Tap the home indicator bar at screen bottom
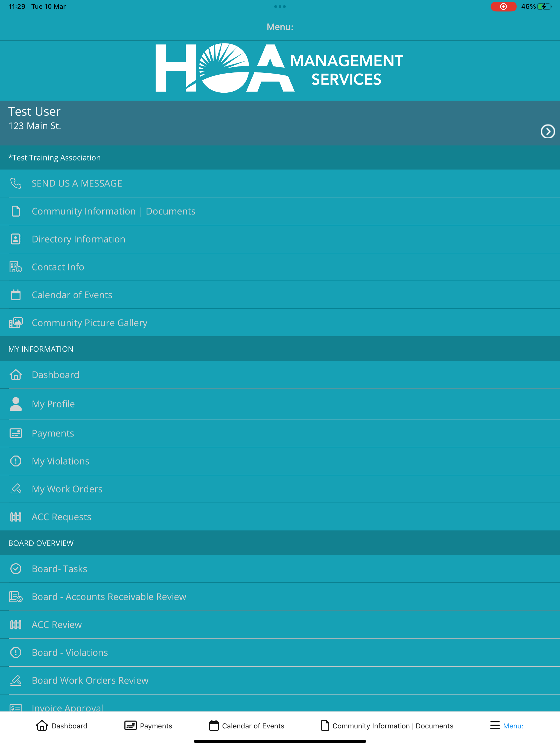This screenshot has width=560, height=747. click(x=280, y=741)
